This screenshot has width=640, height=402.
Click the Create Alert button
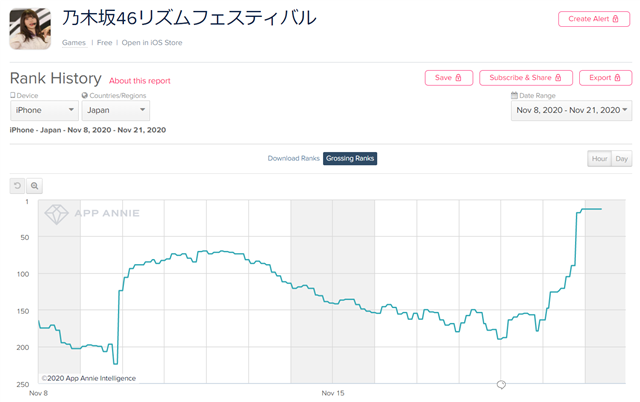(x=594, y=19)
